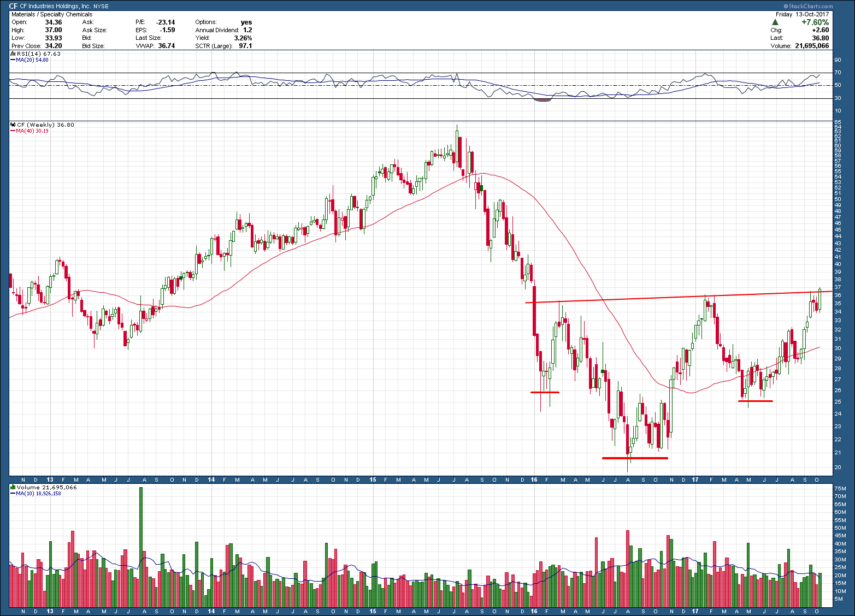
Task: Click the price axis 65 label
Action: pos(838,121)
